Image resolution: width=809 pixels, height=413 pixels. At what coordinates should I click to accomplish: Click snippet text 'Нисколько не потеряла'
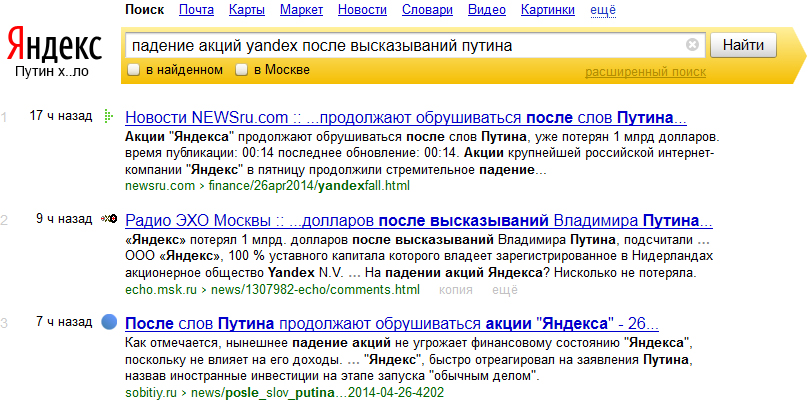click(624, 273)
